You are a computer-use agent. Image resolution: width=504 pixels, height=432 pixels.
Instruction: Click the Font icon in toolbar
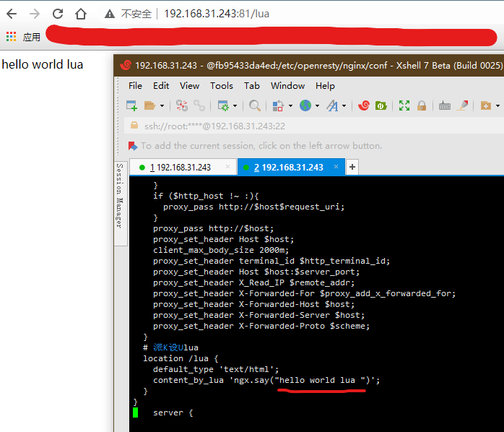[332, 105]
